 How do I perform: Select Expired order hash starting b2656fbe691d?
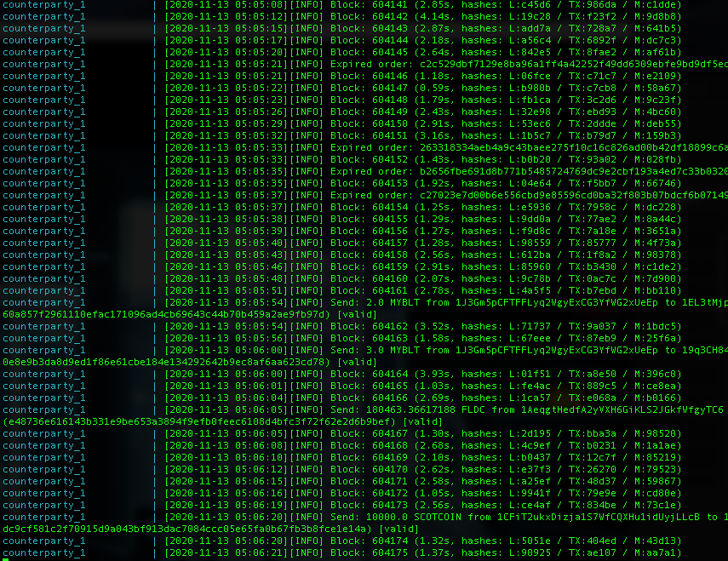tap(573, 172)
